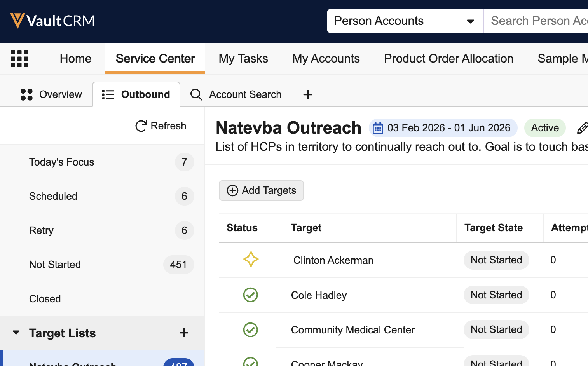Open the Person Accounts dropdown
Screen dimensions: 588x366
405,21
